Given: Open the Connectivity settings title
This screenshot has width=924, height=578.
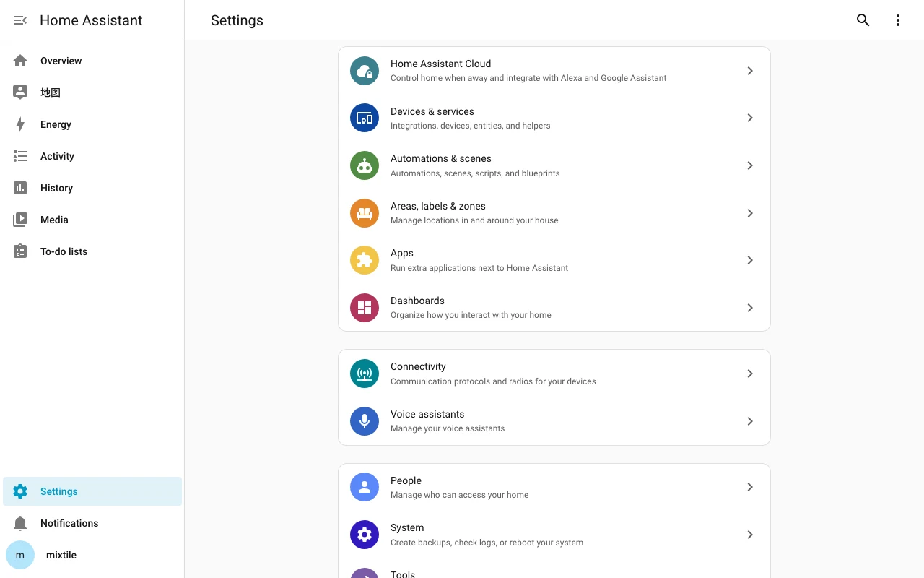Looking at the screenshot, I should (x=418, y=366).
